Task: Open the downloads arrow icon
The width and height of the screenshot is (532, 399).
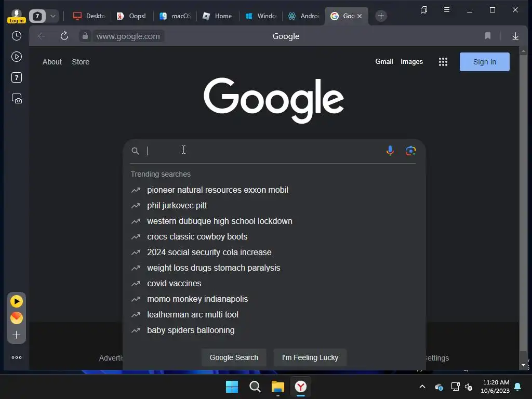Action: click(x=515, y=36)
